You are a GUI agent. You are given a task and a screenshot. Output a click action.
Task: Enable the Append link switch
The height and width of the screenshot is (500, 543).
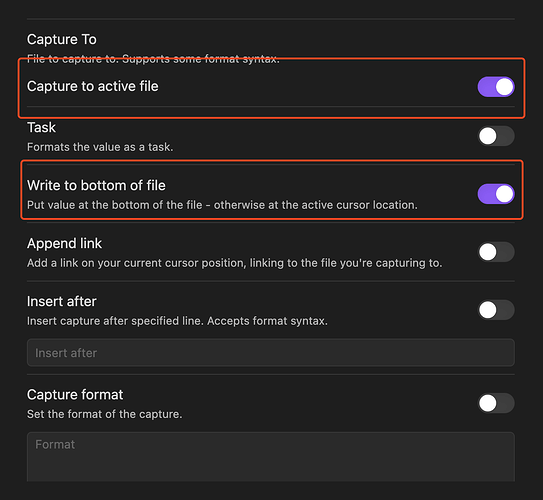pyautogui.click(x=496, y=252)
